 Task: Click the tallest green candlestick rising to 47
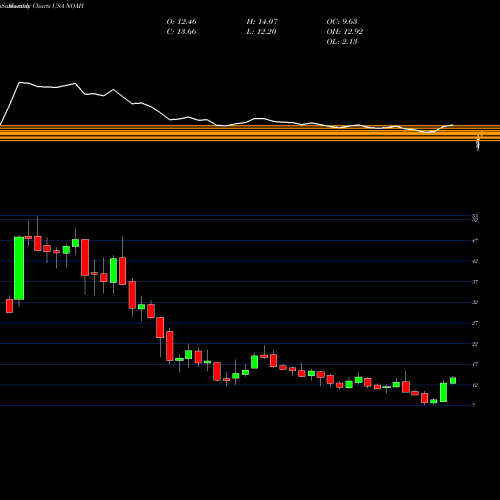pyautogui.click(x=19, y=268)
